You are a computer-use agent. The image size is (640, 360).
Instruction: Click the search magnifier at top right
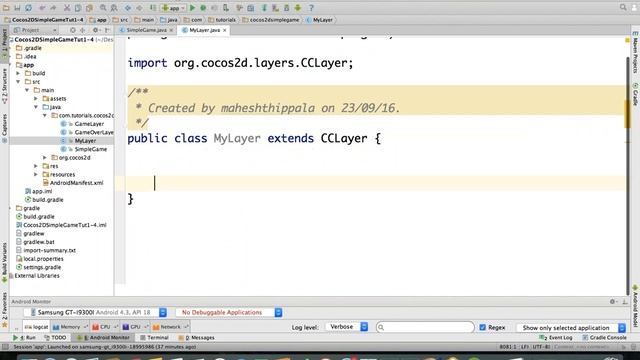(x=623, y=7)
